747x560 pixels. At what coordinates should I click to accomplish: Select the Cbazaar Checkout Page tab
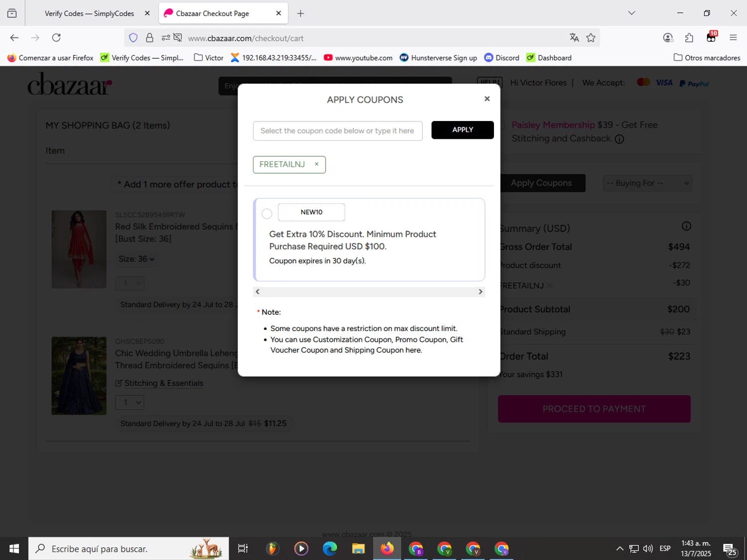point(222,13)
